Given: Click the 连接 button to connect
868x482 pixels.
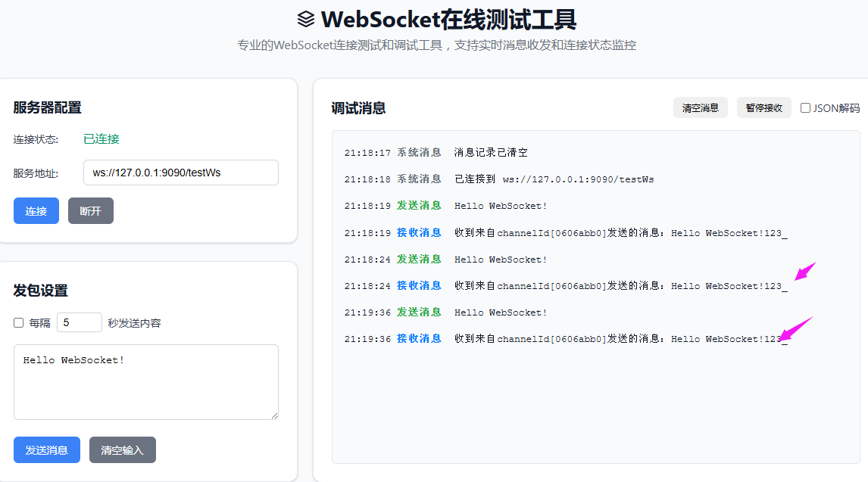Looking at the screenshot, I should click(36, 210).
